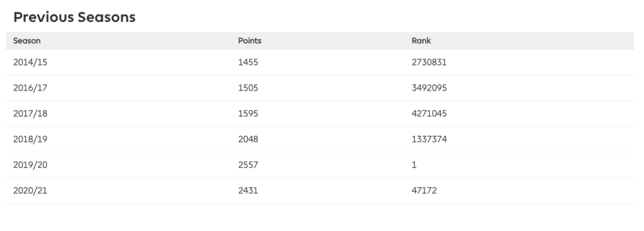Viewport: 644px width, 231px height.
Task: Click the rank 1 cell for 2019/20
Action: click(x=414, y=165)
